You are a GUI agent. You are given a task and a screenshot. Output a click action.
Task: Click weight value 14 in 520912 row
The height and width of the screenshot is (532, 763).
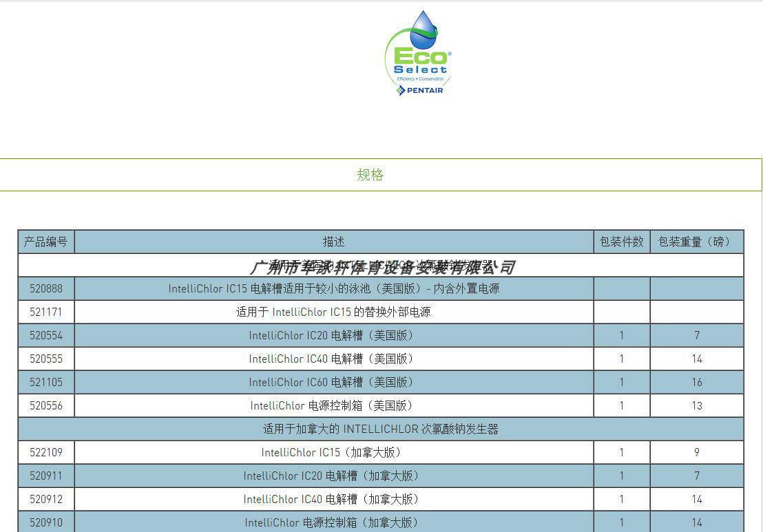click(x=697, y=499)
